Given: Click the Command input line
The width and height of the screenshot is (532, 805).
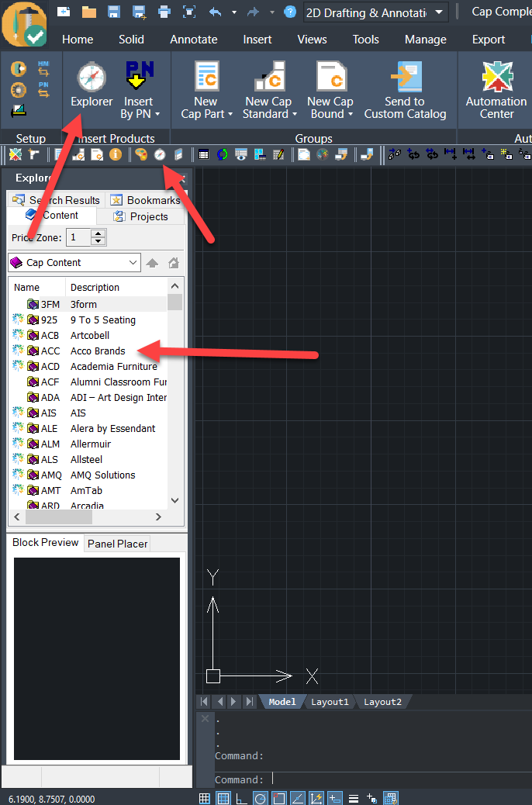Looking at the screenshot, I should [373, 780].
